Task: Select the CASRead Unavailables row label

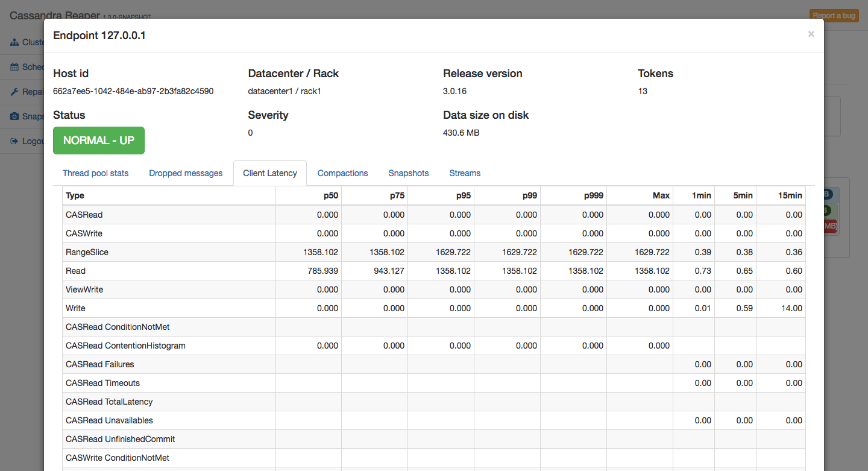Action: (109, 420)
